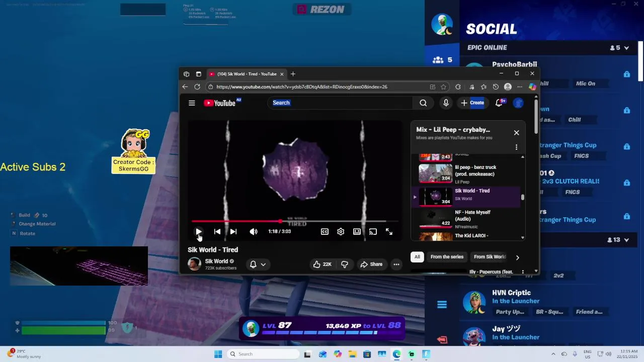This screenshot has width=644, height=362.
Task: Open the browser tab actions menu
Action: [198, 74]
